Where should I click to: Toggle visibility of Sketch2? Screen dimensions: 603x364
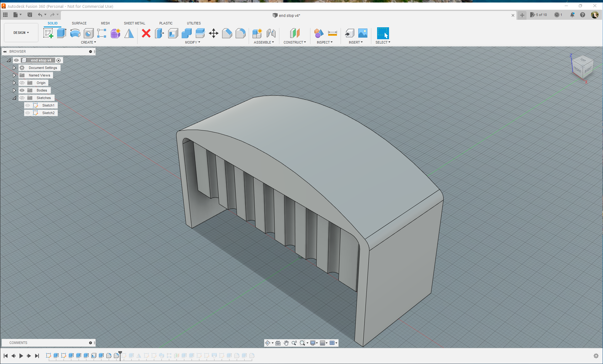pyautogui.click(x=28, y=113)
